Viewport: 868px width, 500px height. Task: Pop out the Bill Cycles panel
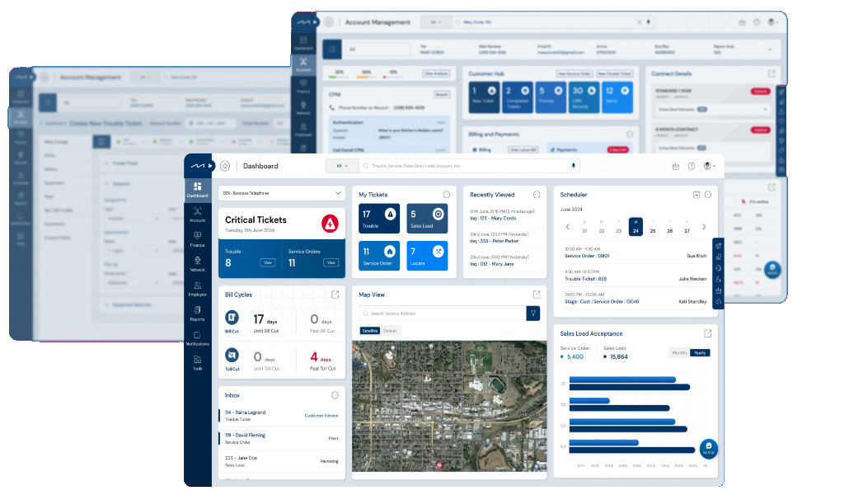click(x=335, y=295)
